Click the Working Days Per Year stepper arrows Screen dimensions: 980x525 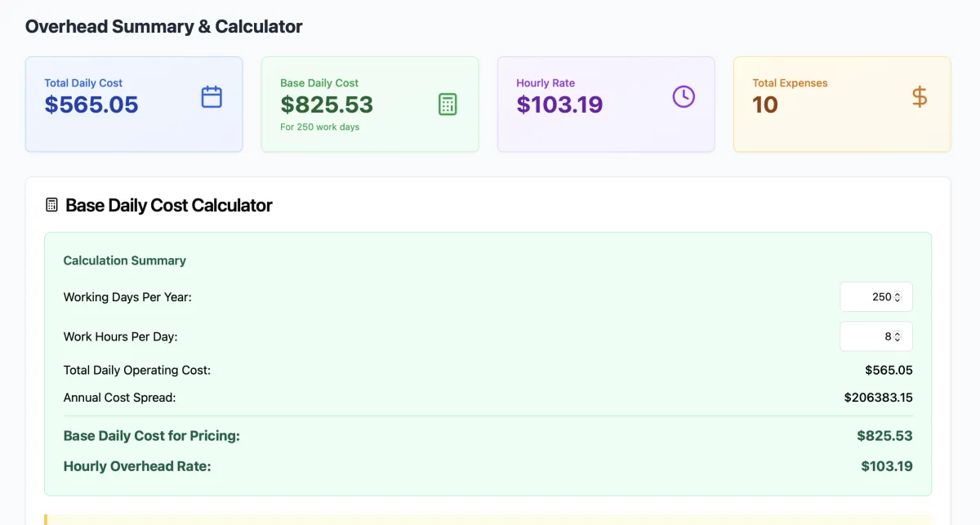898,297
